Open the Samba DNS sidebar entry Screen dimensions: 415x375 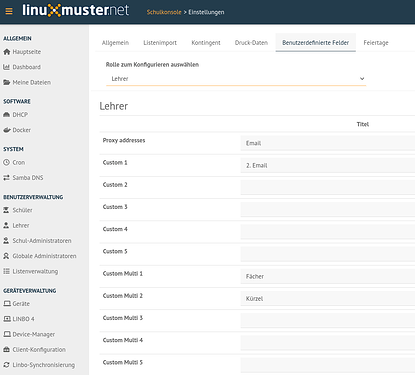pyautogui.click(x=28, y=178)
